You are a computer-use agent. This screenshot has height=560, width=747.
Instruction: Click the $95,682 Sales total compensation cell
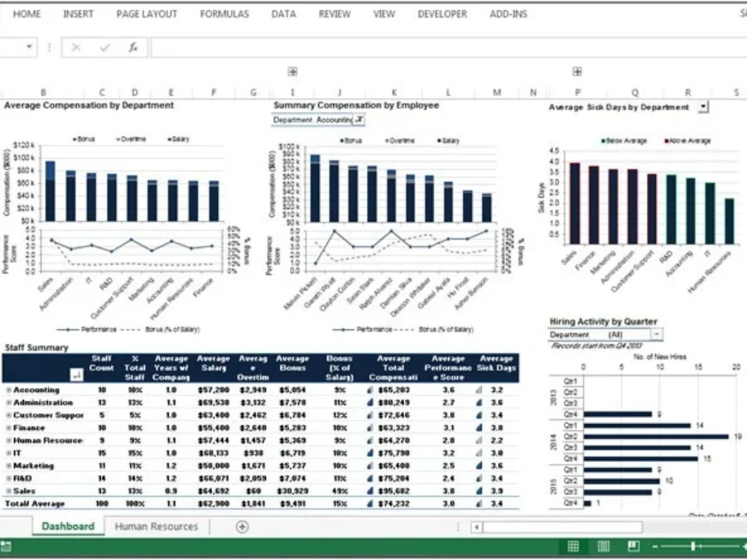(394, 491)
